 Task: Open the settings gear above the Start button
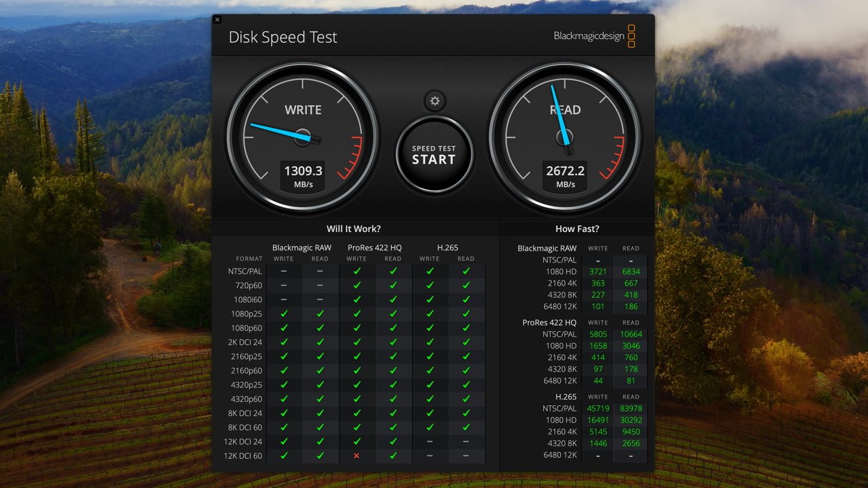435,101
